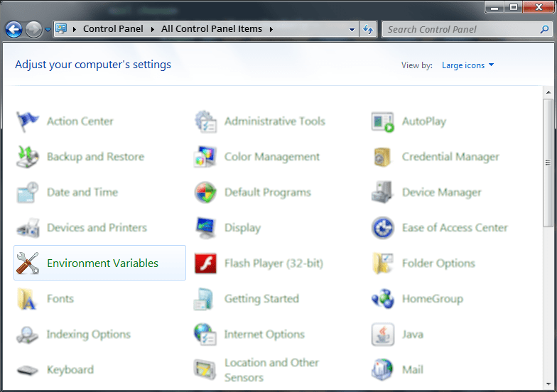Click the Internet Options link text

[x=264, y=334]
